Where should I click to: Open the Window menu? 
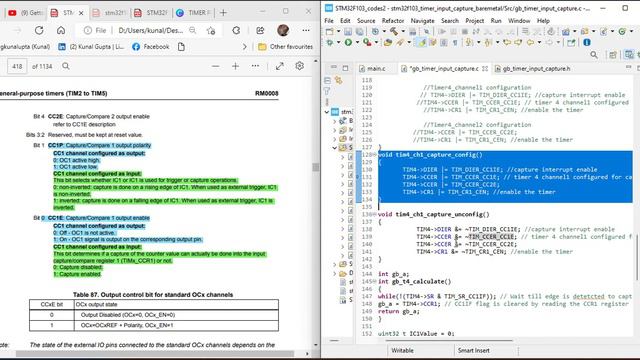coord(519,20)
